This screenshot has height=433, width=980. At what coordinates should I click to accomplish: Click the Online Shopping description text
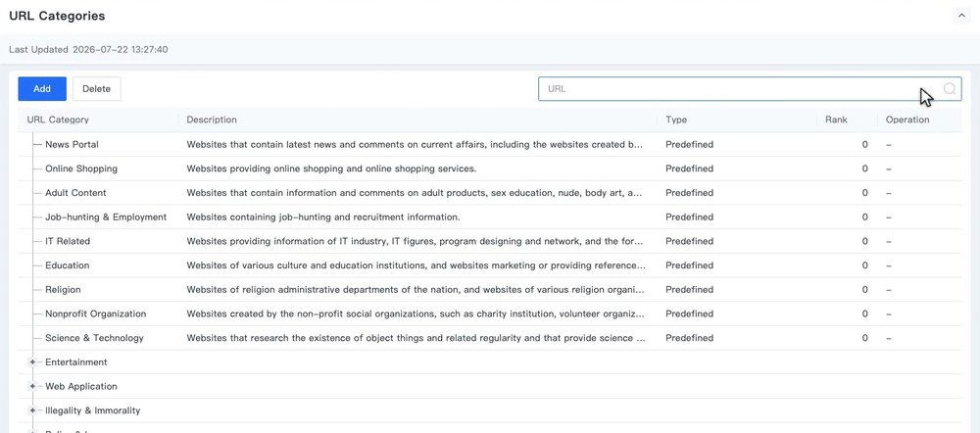click(331, 168)
